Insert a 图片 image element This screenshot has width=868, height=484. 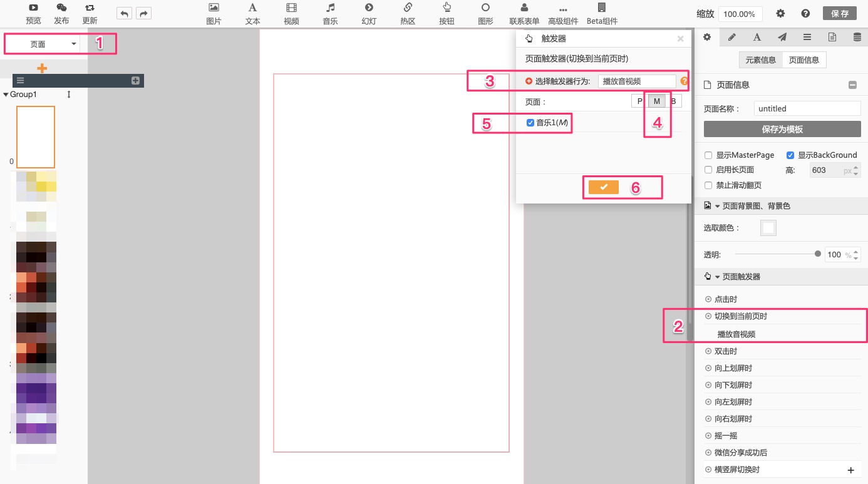[x=214, y=8]
